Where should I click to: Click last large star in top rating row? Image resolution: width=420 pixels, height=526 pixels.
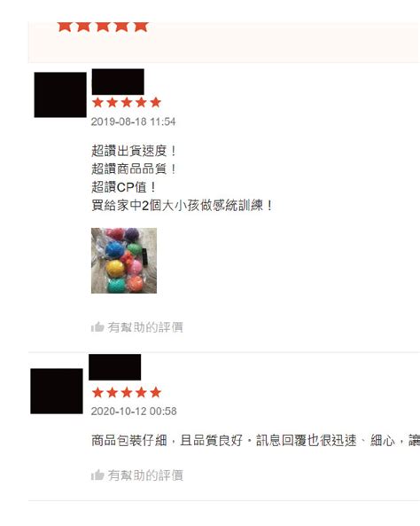tap(141, 26)
